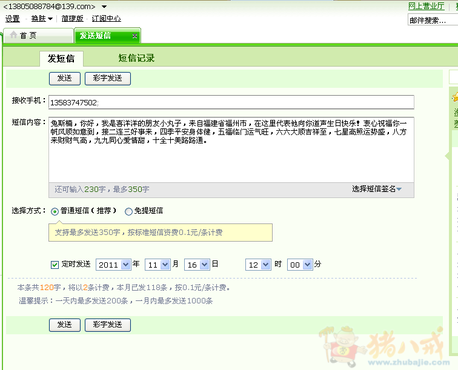
Task: Open the 首页 tab
Action: (x=38, y=36)
